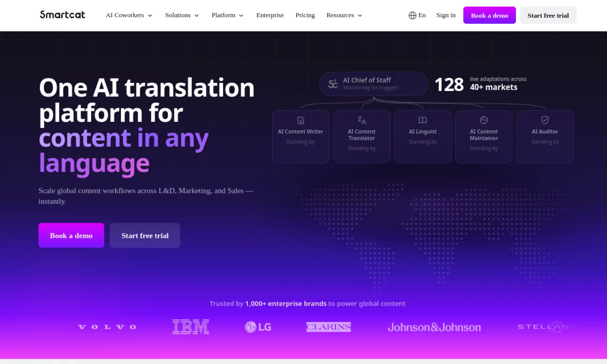The width and height of the screenshot is (607, 364).
Task: Open the Solutions menu label
Action: coord(178,15)
